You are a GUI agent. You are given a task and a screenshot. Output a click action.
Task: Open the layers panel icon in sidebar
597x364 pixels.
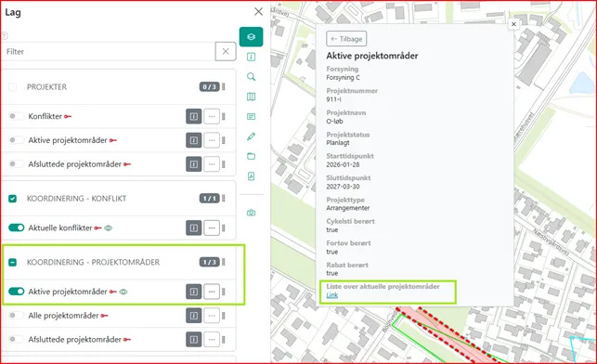pyautogui.click(x=251, y=36)
